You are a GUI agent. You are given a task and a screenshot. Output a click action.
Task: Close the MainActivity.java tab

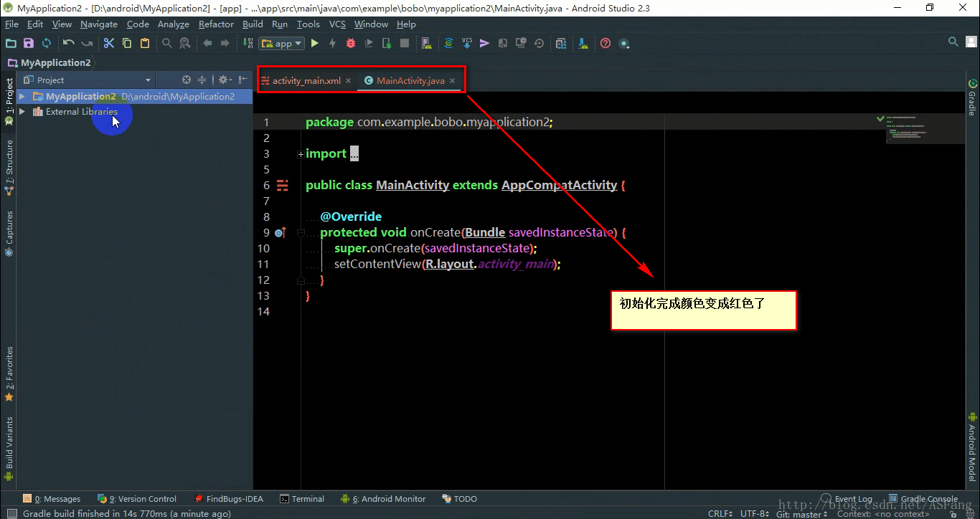(453, 80)
